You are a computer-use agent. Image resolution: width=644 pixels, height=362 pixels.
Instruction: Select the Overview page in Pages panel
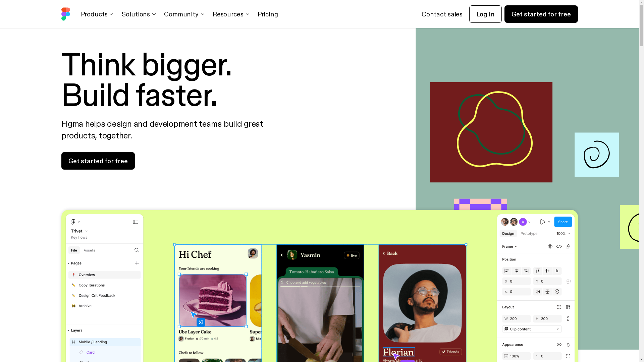click(x=104, y=275)
